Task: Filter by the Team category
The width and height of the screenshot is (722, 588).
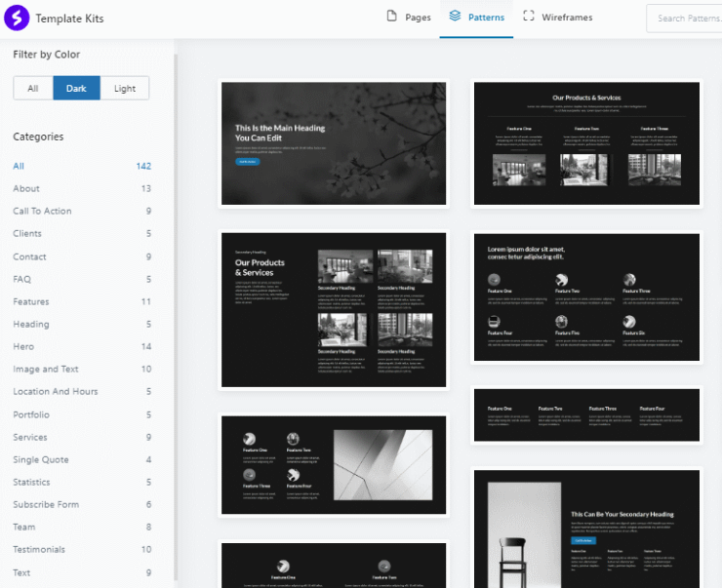Action: pos(82,528)
